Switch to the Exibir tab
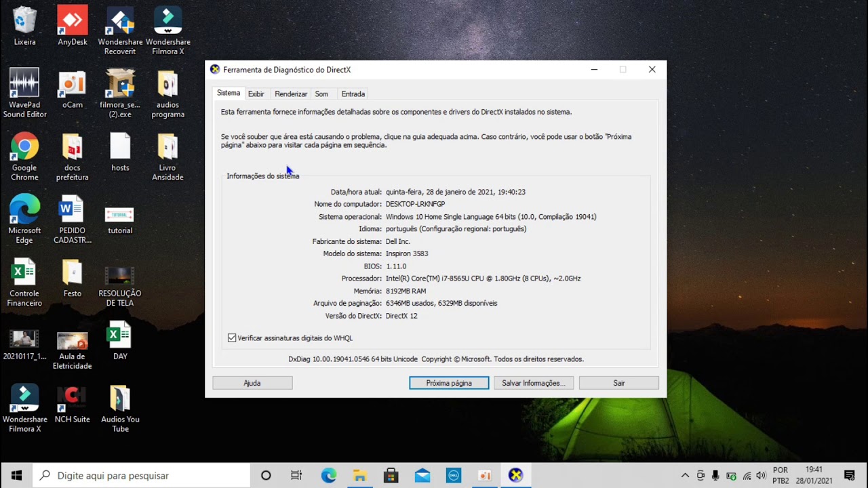The width and height of the screenshot is (868, 488). [256, 94]
